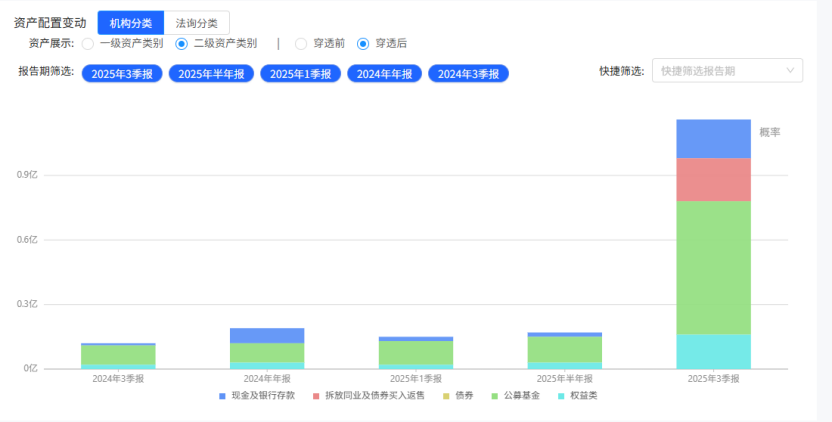Toggle the yellow 债券 legend marker
Viewport: 832px width, 422px height.
tap(446, 396)
